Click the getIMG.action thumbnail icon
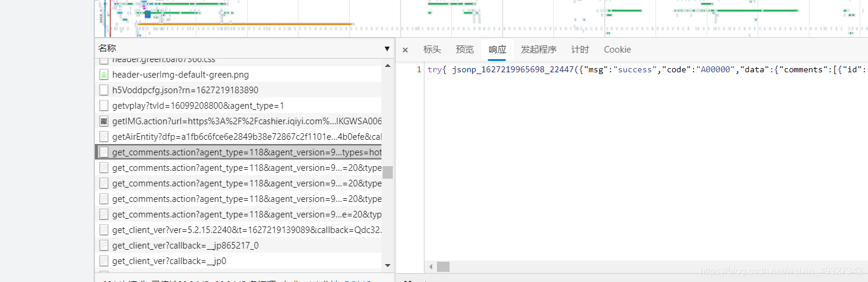This screenshot has height=282, width=868. coord(104,121)
